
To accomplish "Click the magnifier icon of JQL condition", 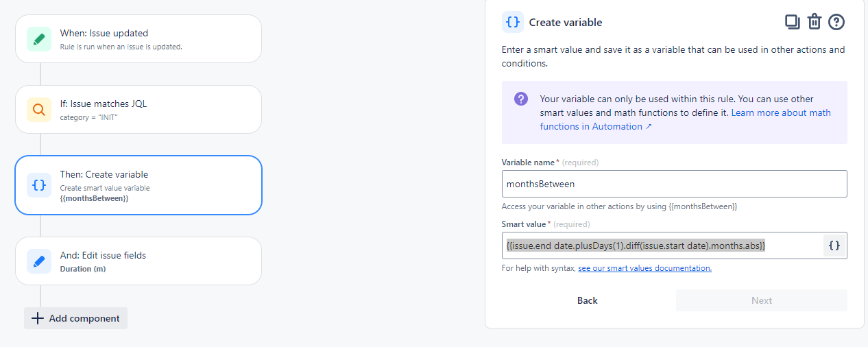I will coord(39,110).
